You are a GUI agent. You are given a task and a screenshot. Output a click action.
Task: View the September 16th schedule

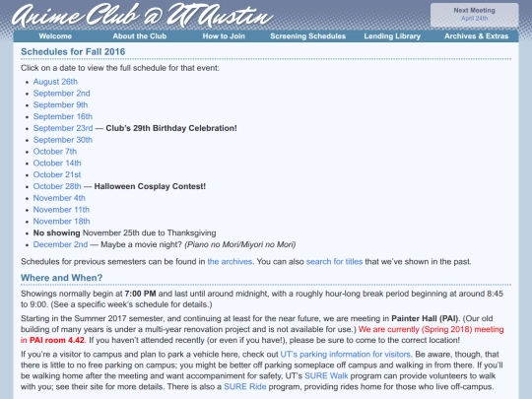point(63,116)
